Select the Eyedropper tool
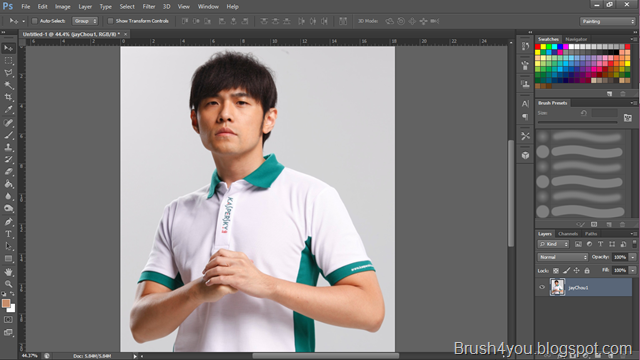 (x=8, y=110)
